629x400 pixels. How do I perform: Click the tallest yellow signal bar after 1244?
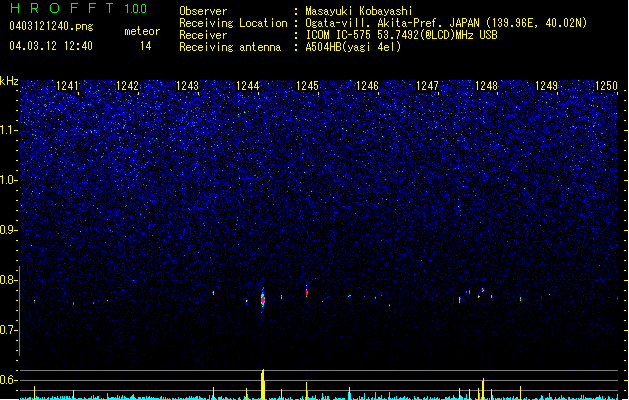[x=263, y=384]
